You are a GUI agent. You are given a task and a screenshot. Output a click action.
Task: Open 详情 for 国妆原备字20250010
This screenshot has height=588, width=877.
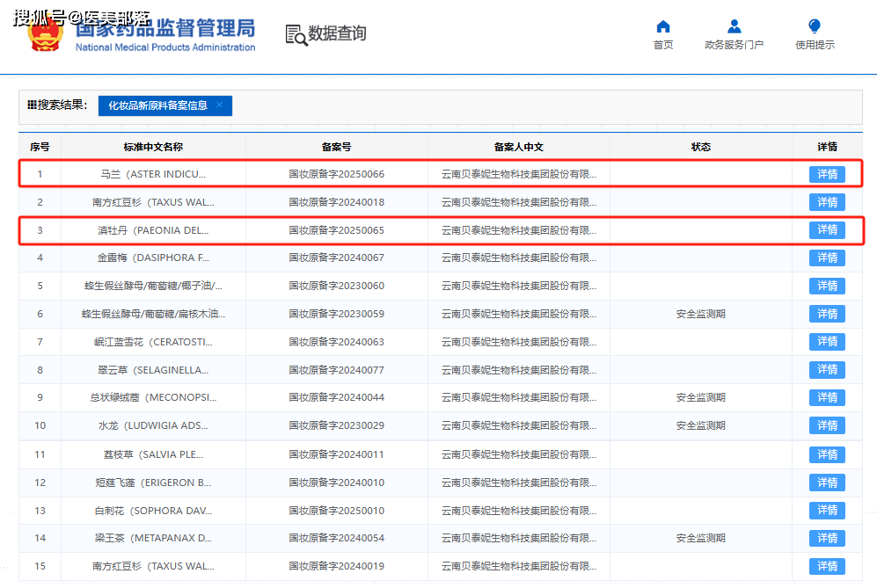tap(827, 511)
